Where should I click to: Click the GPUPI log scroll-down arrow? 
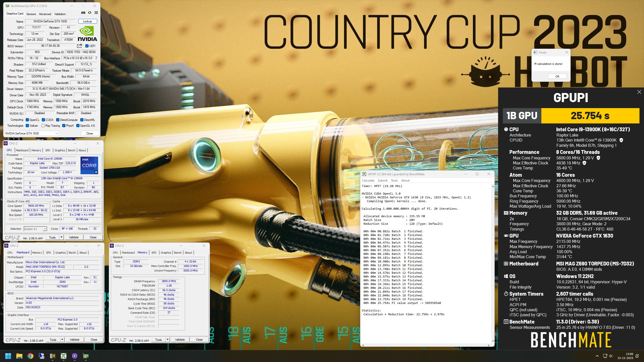coord(493,341)
